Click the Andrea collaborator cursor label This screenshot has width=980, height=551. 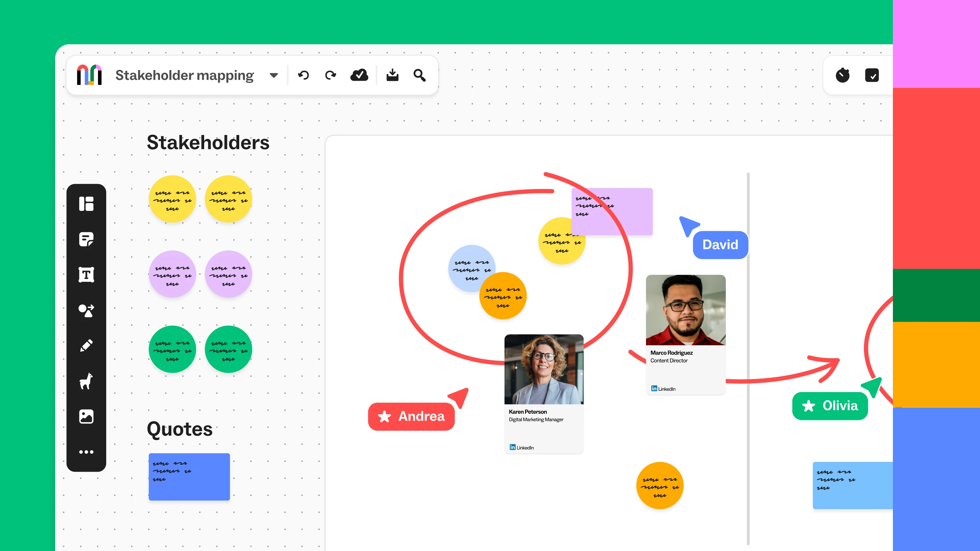[x=411, y=416]
